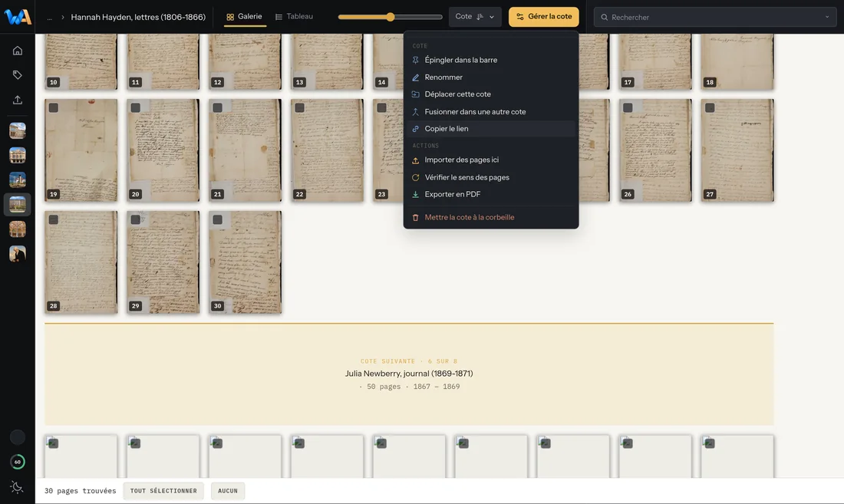Choose Fusionner dans une autre cote
Viewport: 844px width, 504px height.
point(490,111)
